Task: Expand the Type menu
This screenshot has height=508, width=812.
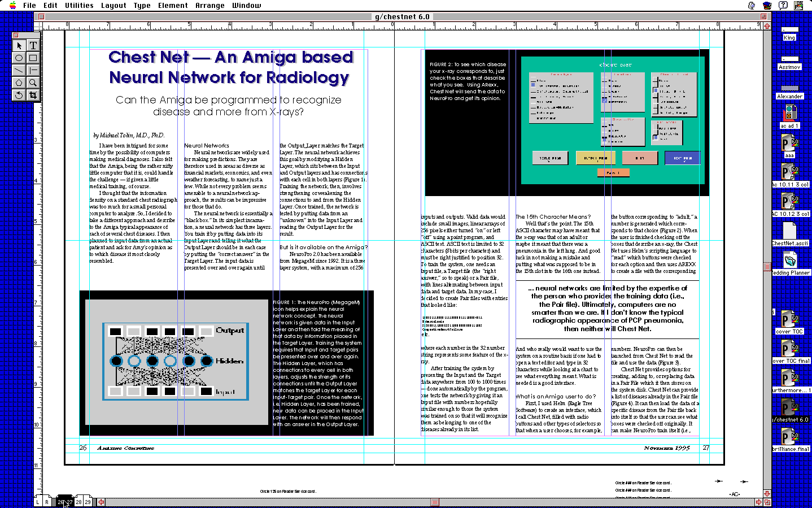Action: tap(142, 6)
